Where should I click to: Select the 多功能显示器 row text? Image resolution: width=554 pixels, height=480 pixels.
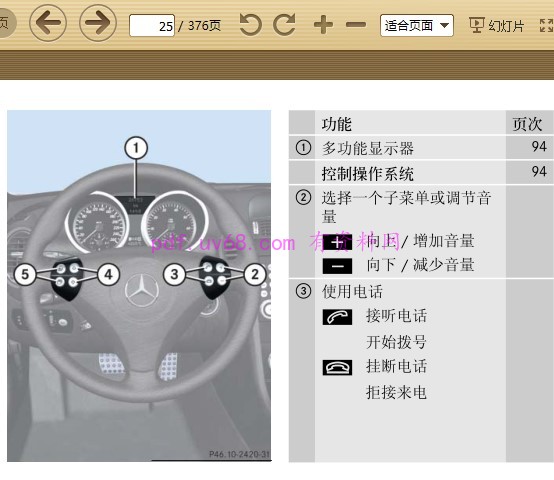pos(368,148)
